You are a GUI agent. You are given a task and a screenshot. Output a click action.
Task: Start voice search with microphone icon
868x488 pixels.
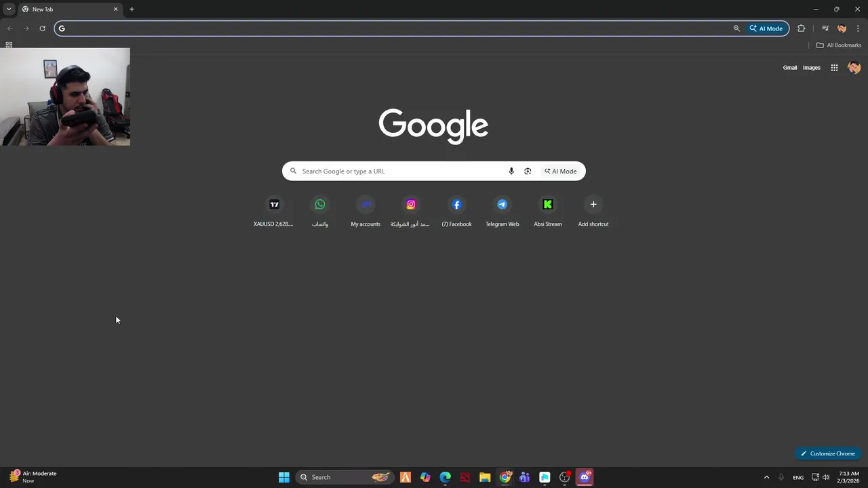511,171
